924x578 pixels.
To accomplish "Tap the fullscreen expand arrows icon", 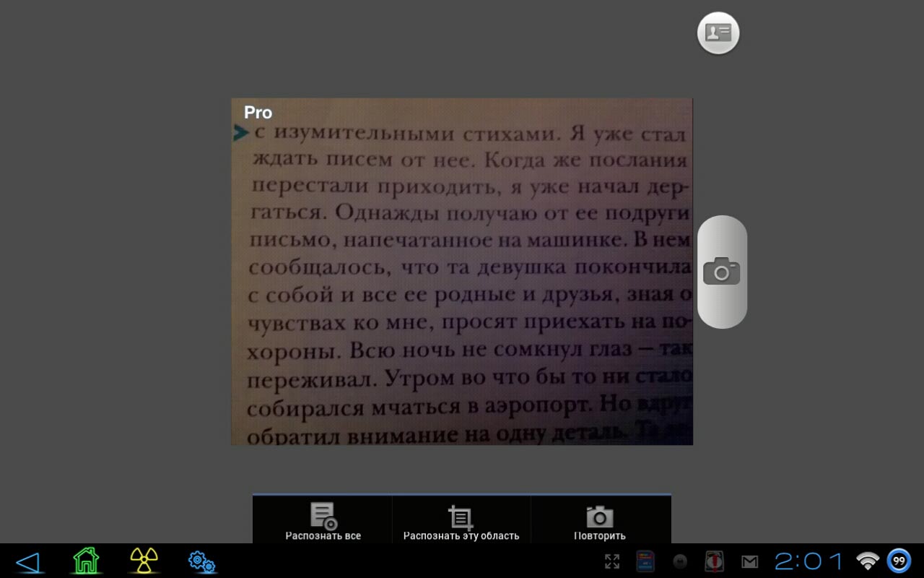I will pos(612,561).
